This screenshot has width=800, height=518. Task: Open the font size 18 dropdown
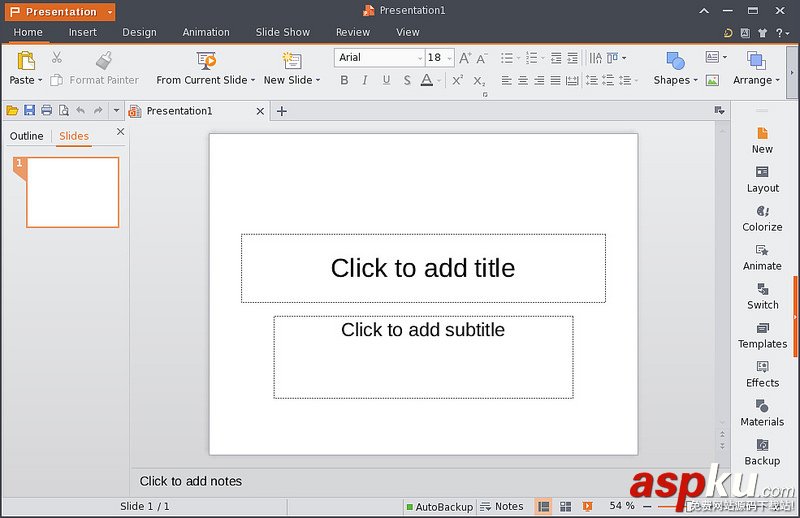pyautogui.click(x=449, y=58)
